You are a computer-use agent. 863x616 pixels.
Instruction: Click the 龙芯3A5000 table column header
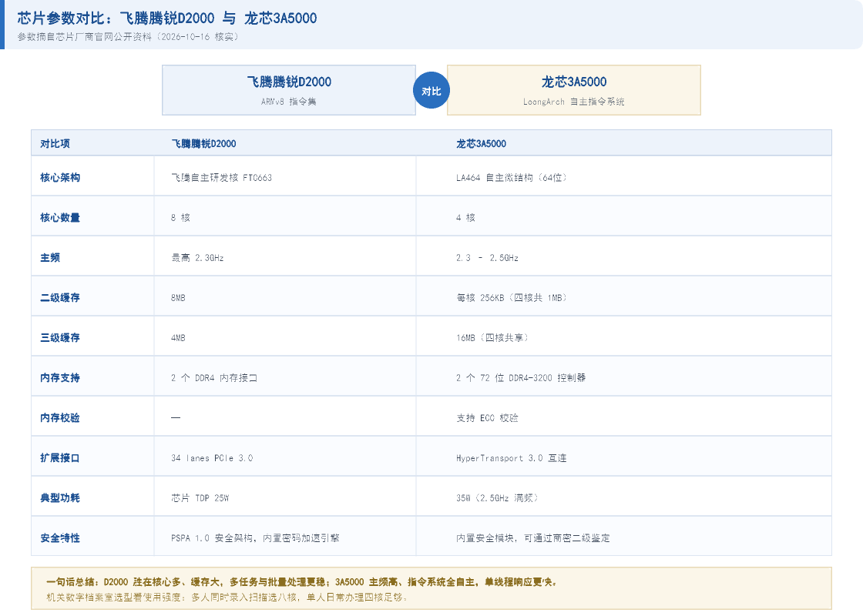[x=481, y=143]
